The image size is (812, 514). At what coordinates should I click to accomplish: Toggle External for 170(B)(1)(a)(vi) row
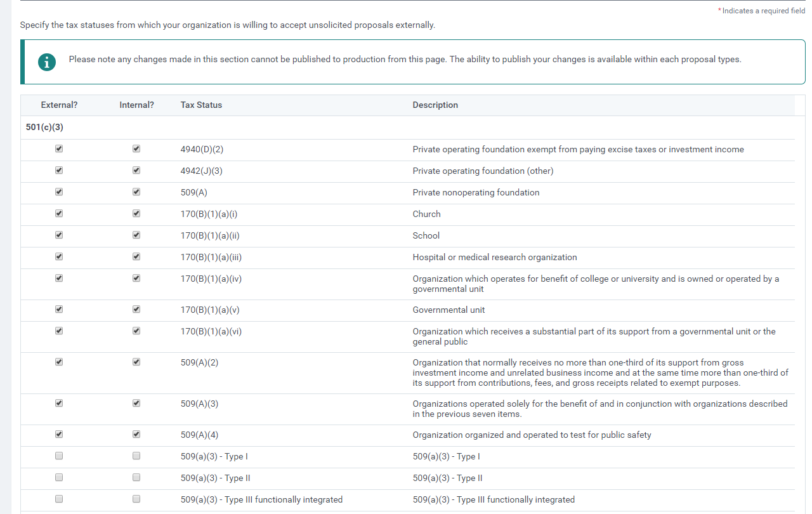[x=59, y=331]
